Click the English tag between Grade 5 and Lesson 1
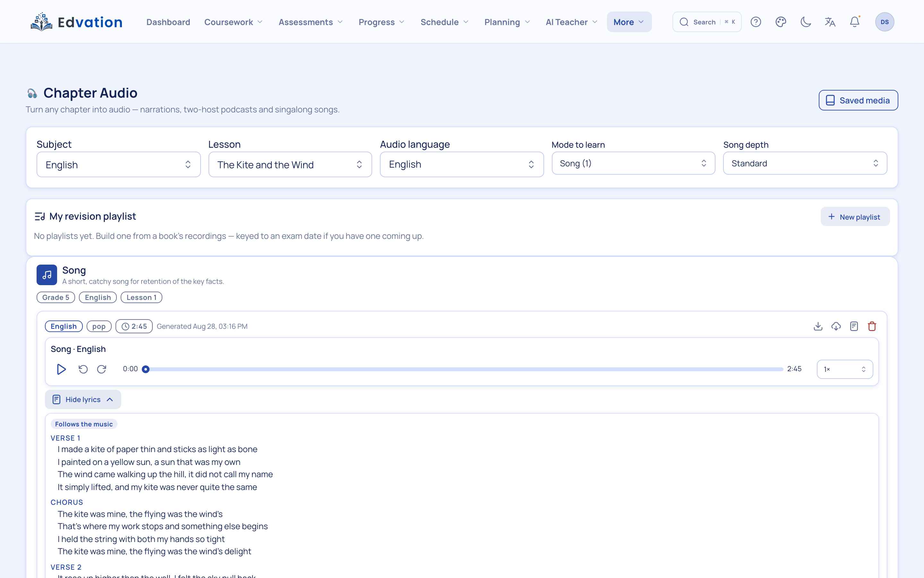The height and width of the screenshot is (578, 924). (x=98, y=297)
